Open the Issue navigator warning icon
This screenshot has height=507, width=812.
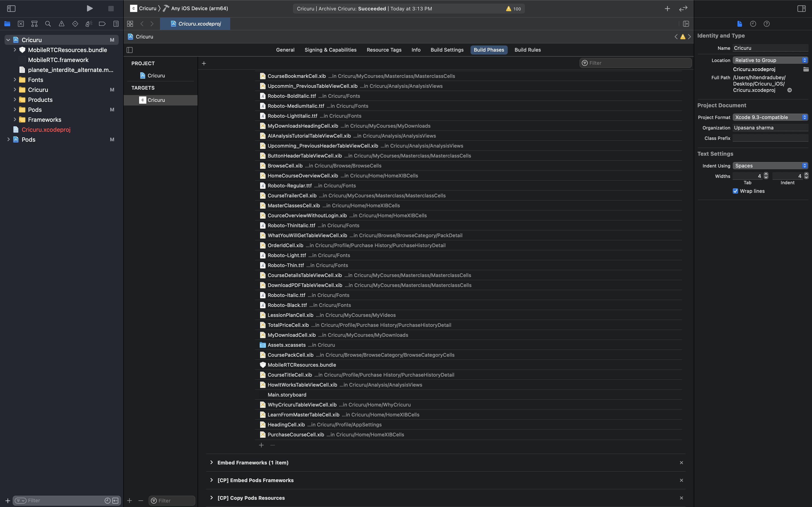pos(61,24)
